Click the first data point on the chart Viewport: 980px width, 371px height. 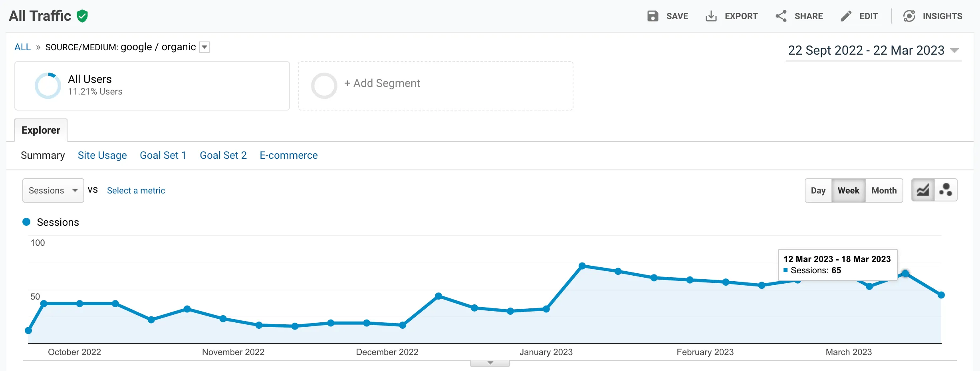28,330
